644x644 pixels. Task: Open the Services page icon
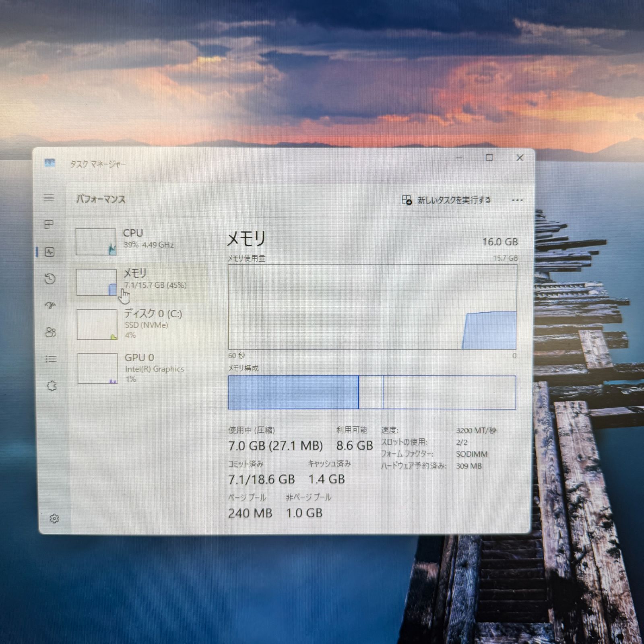tap(52, 386)
